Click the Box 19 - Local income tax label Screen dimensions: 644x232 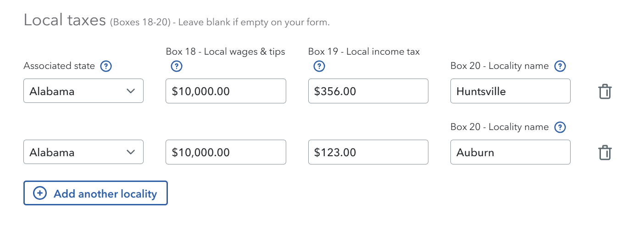coord(364,52)
